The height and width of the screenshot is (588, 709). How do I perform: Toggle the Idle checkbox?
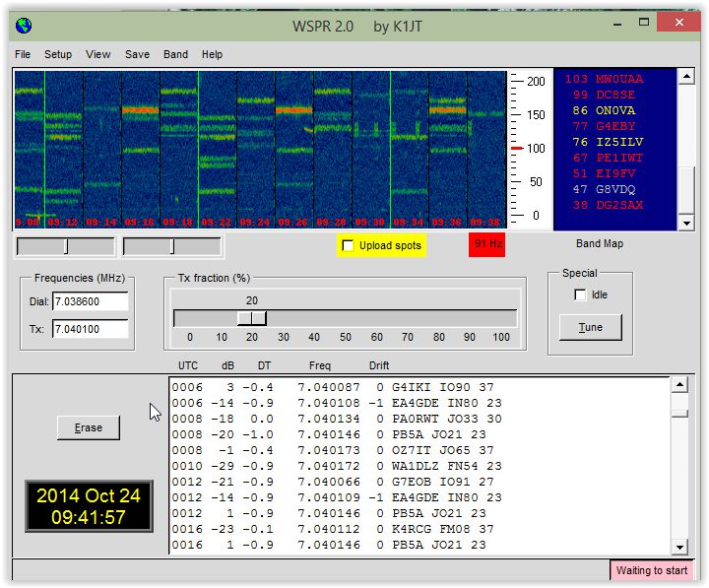[580, 294]
